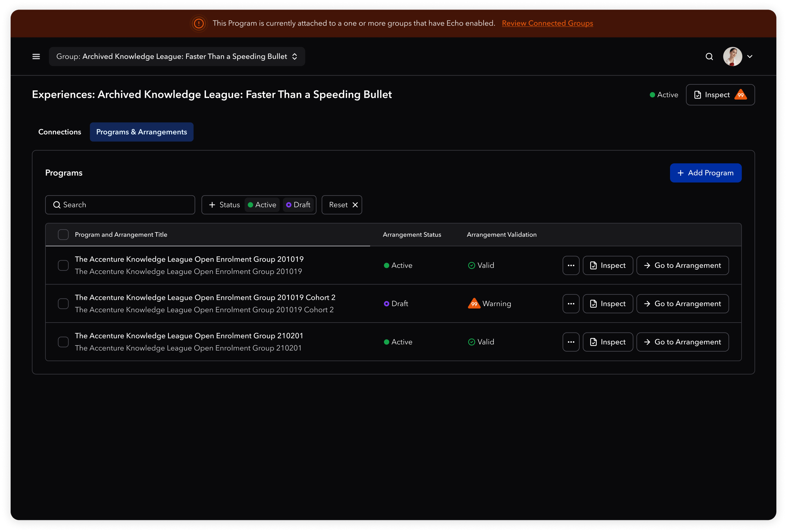Click the X icon on the Reset button
The image size is (787, 532).
[355, 205]
